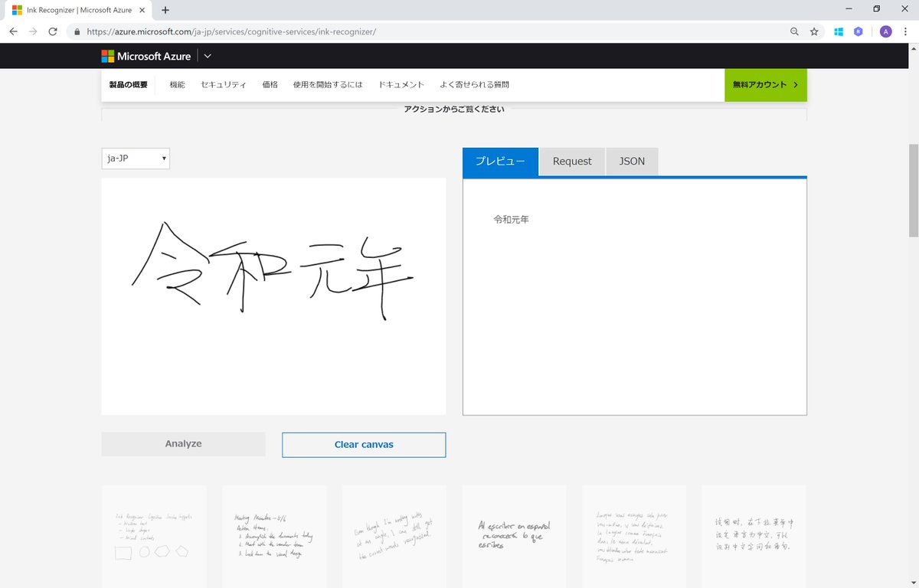The width and height of the screenshot is (919, 588).
Task: Click the Microsoft Azure logo
Action: (146, 56)
